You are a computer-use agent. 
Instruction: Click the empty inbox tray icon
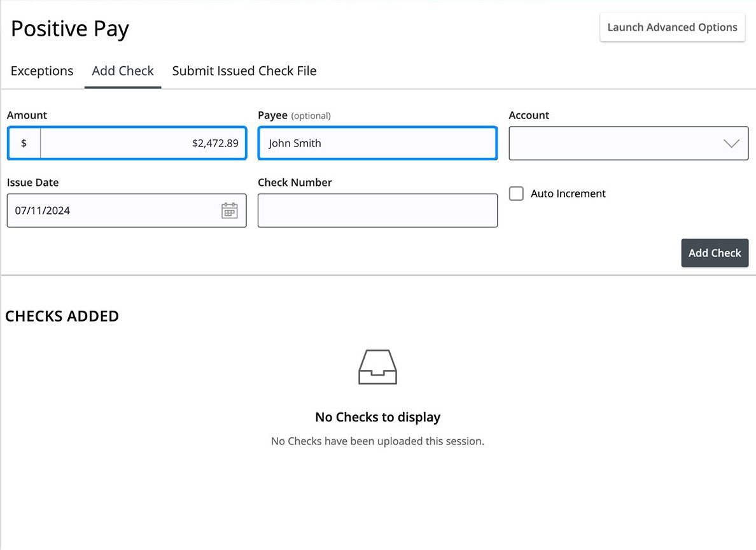(377, 367)
